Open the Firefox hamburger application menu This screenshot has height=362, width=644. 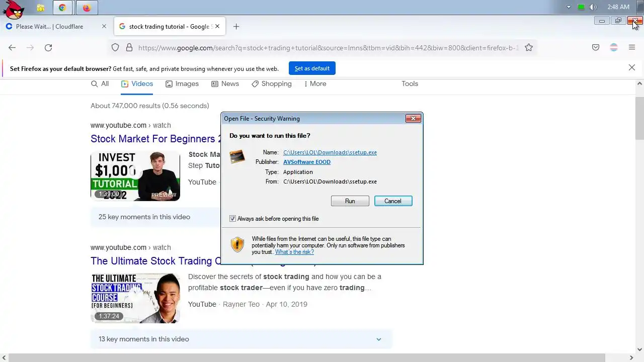(632, 47)
